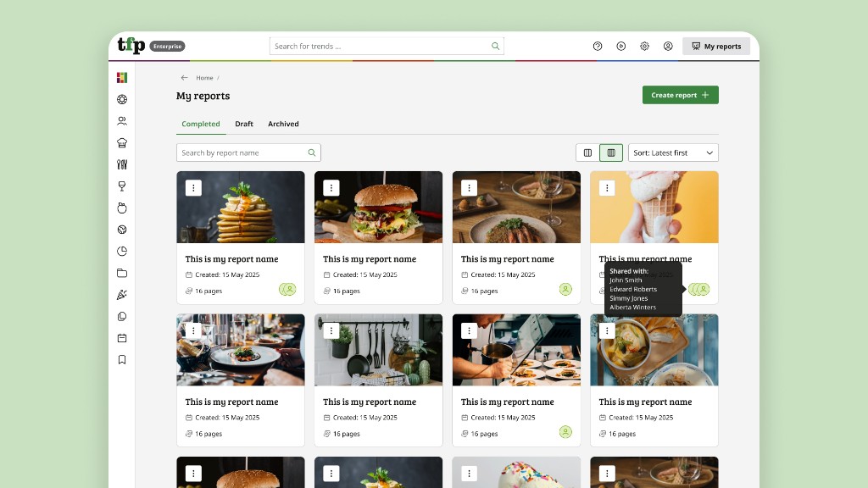Viewport: 868px width, 488px height.
Task: Go to Home breadcrumb link
Action: pos(204,78)
